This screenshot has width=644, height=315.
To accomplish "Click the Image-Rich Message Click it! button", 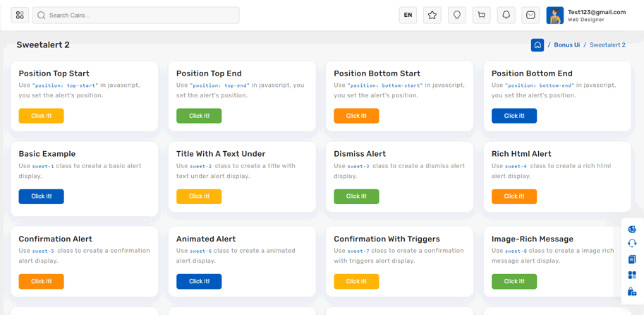I will (514, 281).
